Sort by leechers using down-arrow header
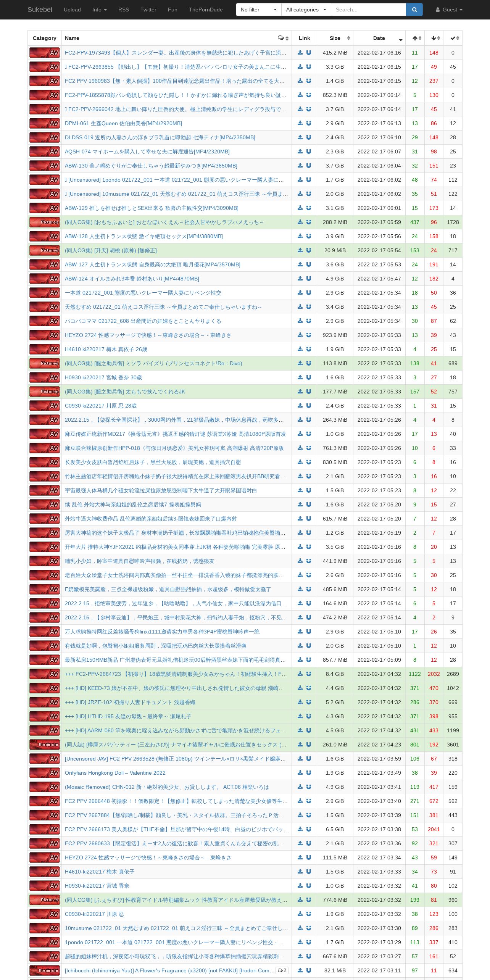Viewport: 490px width, 980px height. coord(434,38)
